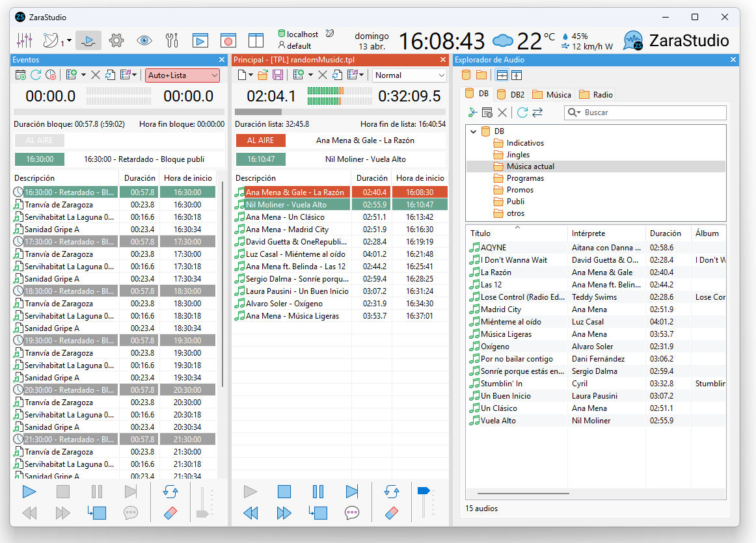The width and height of the screenshot is (756, 543).
Task: Click the settings gear in top toolbar
Action: click(116, 41)
